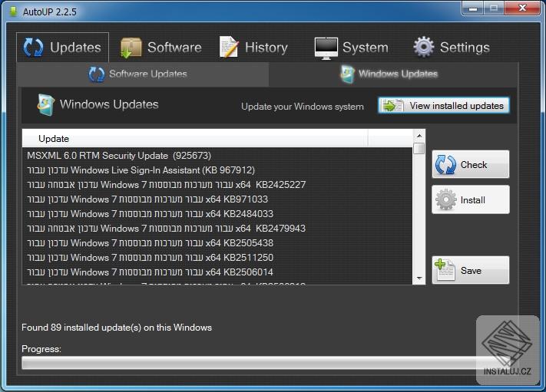Click the History notepad pencil icon
The width and height of the screenshot is (546, 392).
click(229, 47)
